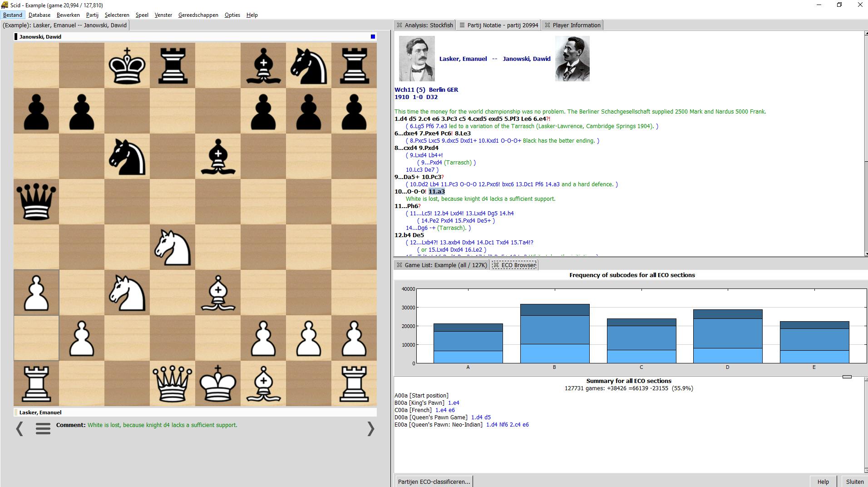This screenshot has height=487, width=868.
Task: Click the Partij Notatie tab list icon
Action: coord(462,25)
